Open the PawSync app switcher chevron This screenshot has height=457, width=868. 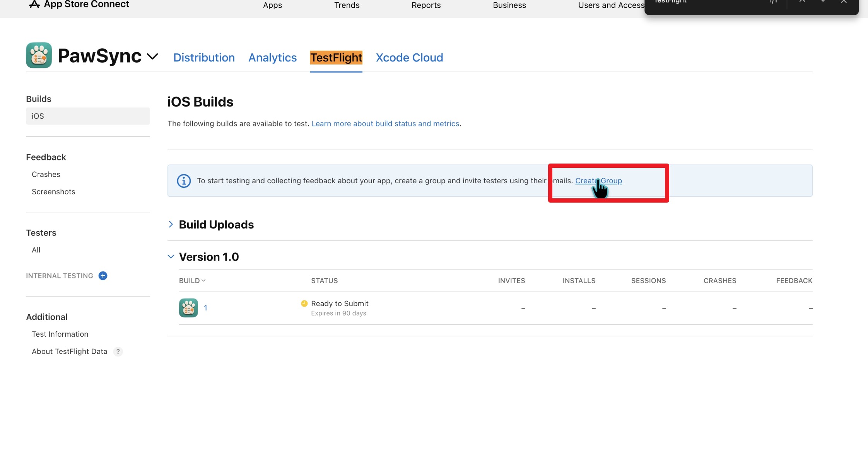point(153,56)
